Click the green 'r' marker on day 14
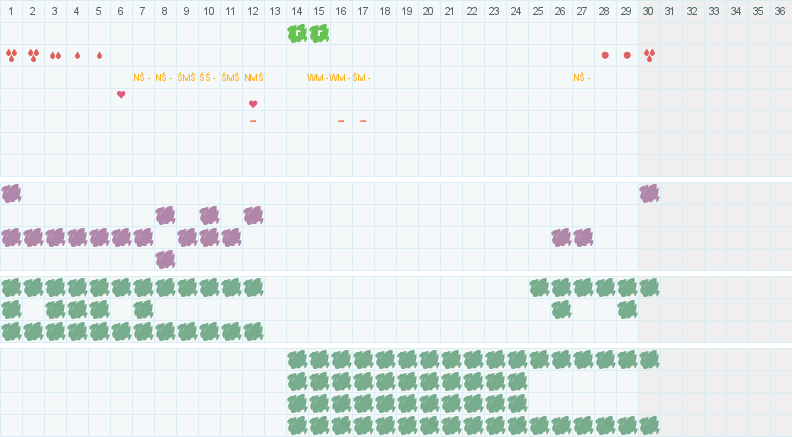 pos(297,33)
